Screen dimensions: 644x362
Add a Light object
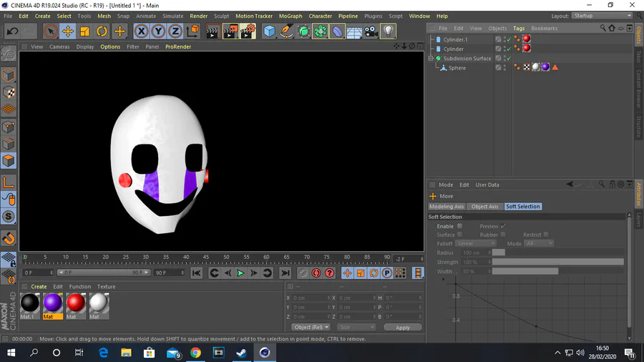[x=388, y=31]
